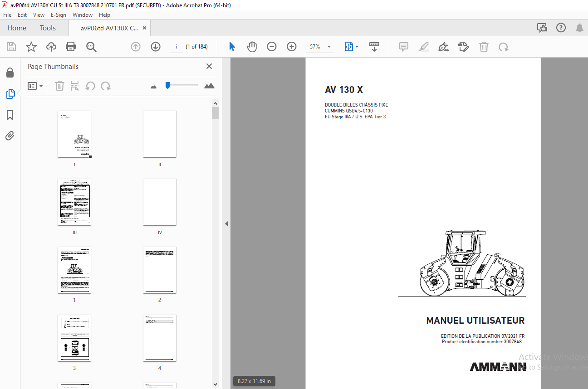Screen dimensions: 588x389
Task: Select page ii thumbnail
Action: coord(160,134)
